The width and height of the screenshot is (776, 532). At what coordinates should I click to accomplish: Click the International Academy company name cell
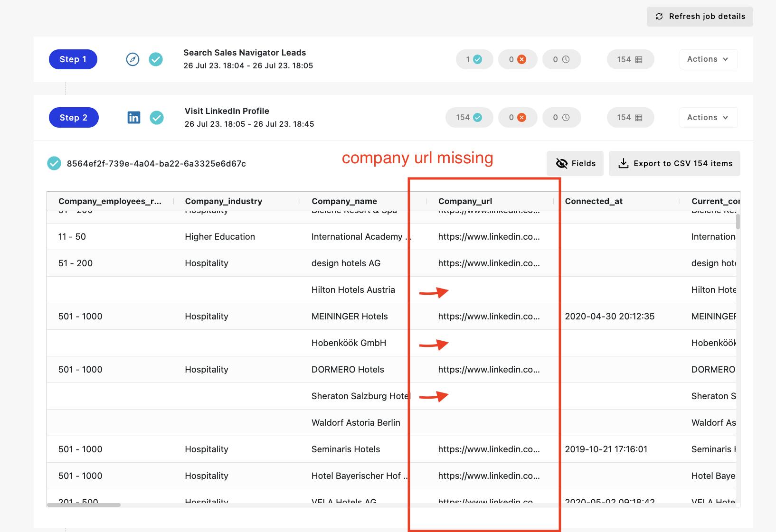click(361, 237)
